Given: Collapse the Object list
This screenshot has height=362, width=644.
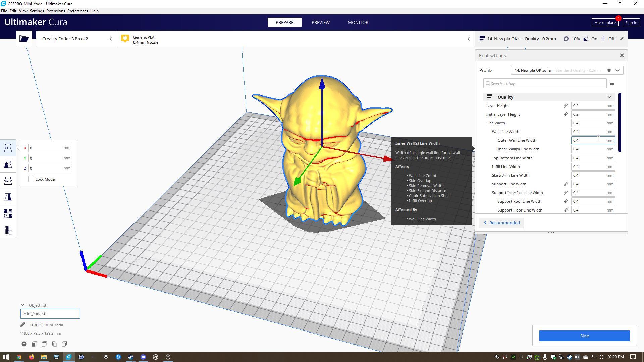Looking at the screenshot, I should pos(23,305).
